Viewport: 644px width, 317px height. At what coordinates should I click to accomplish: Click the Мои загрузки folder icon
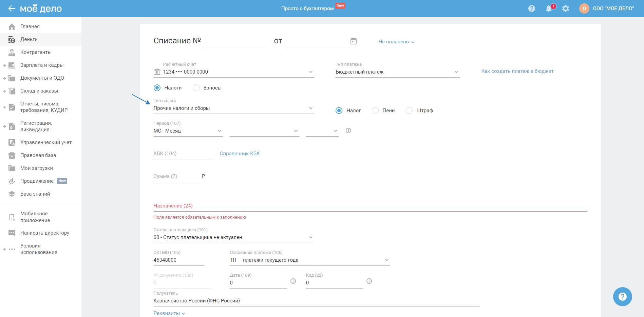pos(12,169)
